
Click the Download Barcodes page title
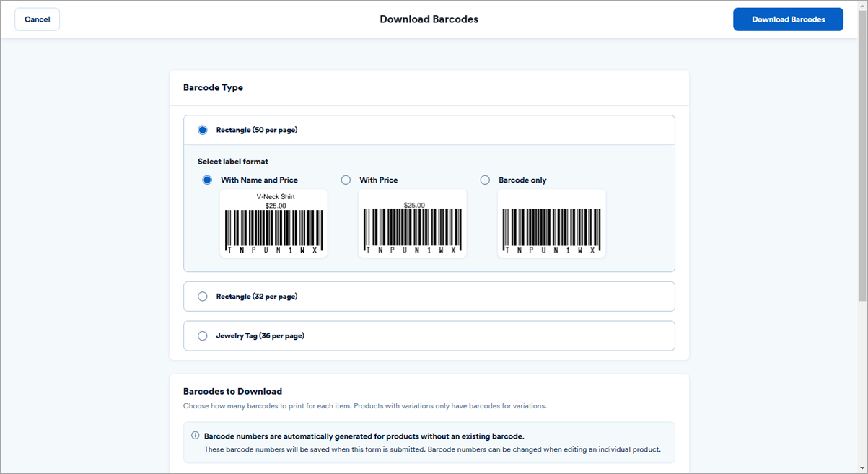click(x=429, y=19)
